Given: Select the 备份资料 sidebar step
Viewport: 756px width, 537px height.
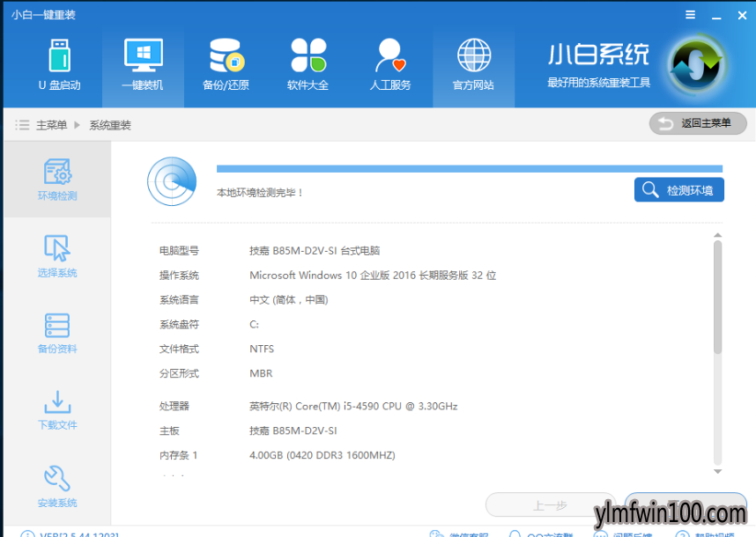Looking at the screenshot, I should 57,334.
